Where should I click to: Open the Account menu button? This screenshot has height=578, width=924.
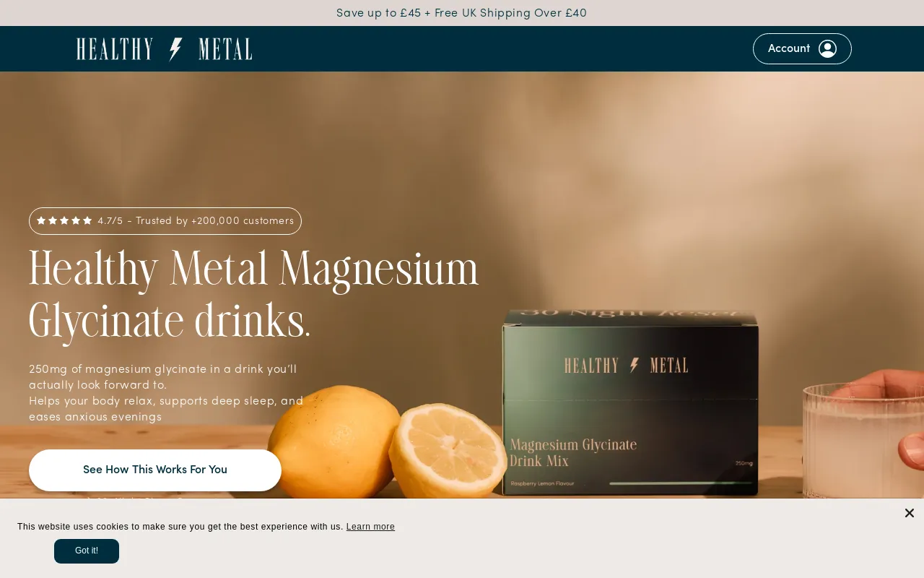click(802, 48)
